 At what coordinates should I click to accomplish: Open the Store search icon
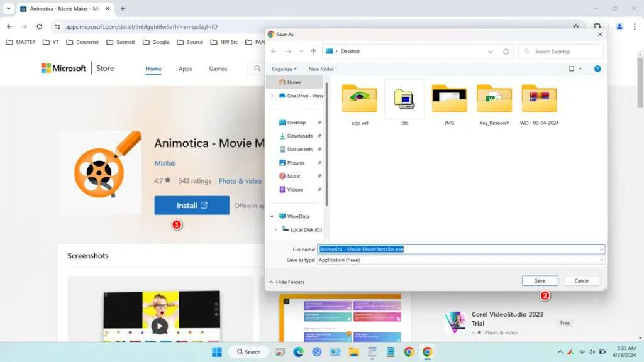point(257,69)
